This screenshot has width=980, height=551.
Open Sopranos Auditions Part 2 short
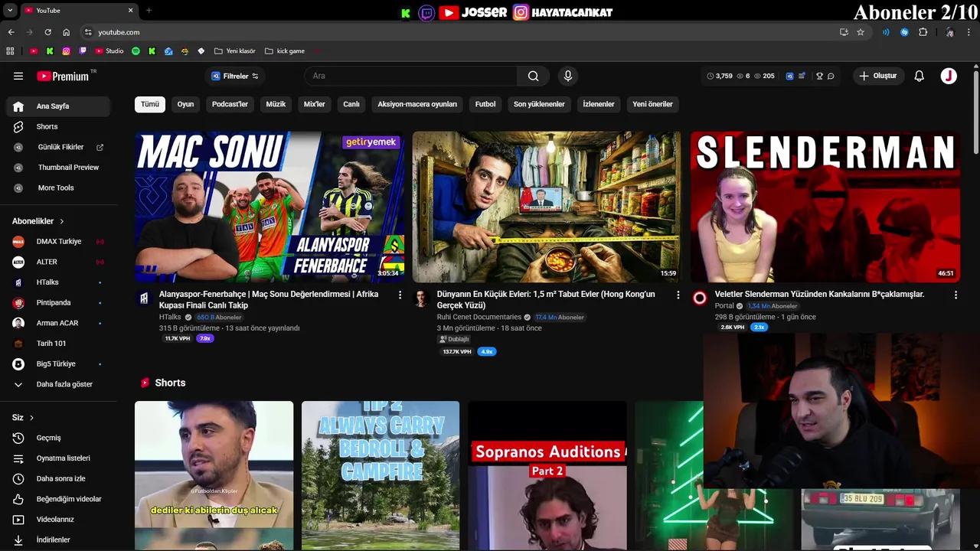tap(547, 475)
